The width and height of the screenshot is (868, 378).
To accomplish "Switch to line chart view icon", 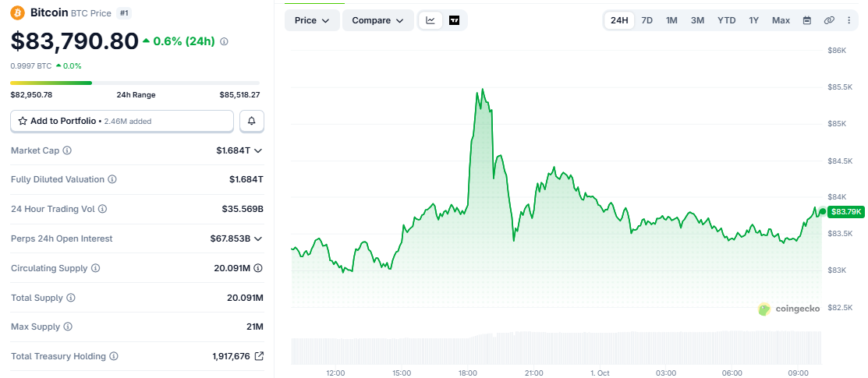I will (x=430, y=20).
